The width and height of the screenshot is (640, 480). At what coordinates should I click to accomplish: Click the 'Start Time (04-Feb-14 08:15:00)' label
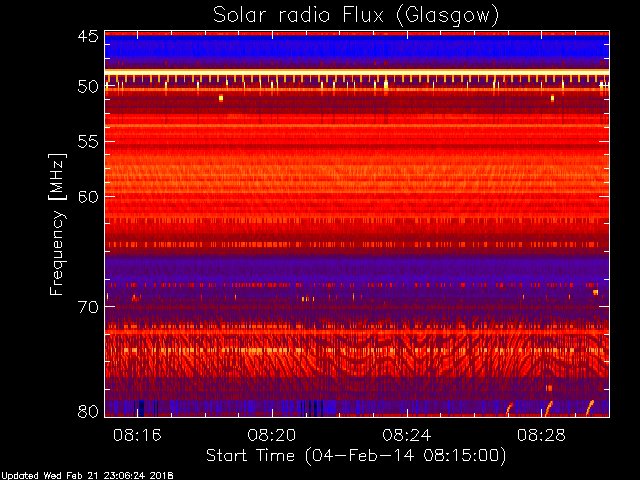point(356,456)
